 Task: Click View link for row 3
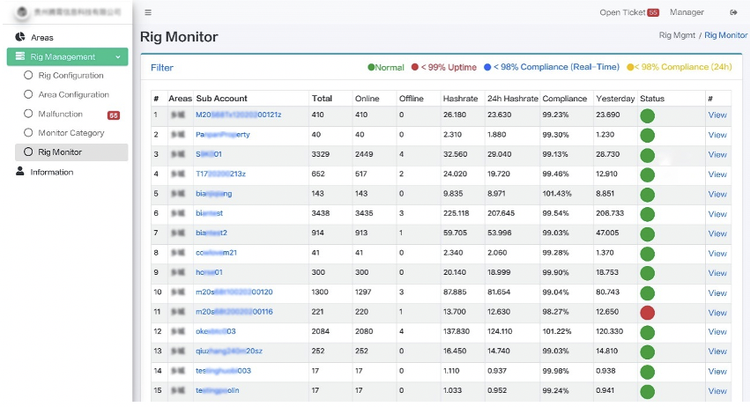click(x=717, y=155)
